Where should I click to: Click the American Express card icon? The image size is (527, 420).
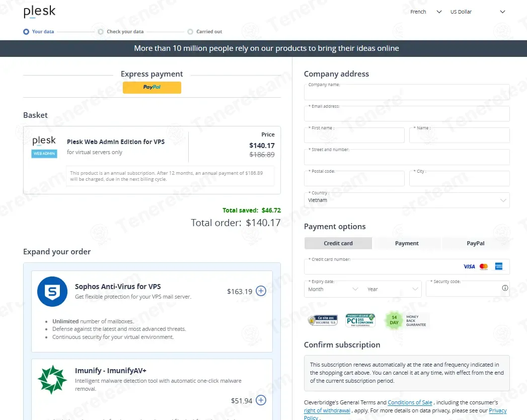tap(499, 266)
